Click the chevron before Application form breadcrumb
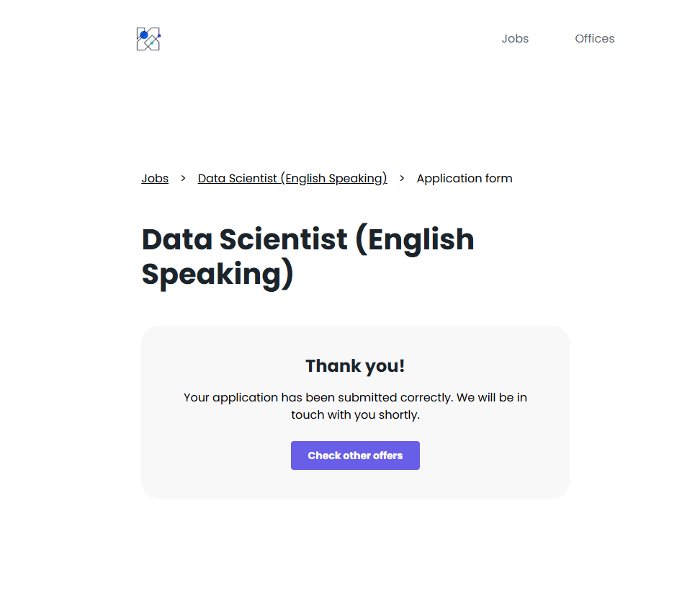 (x=402, y=178)
